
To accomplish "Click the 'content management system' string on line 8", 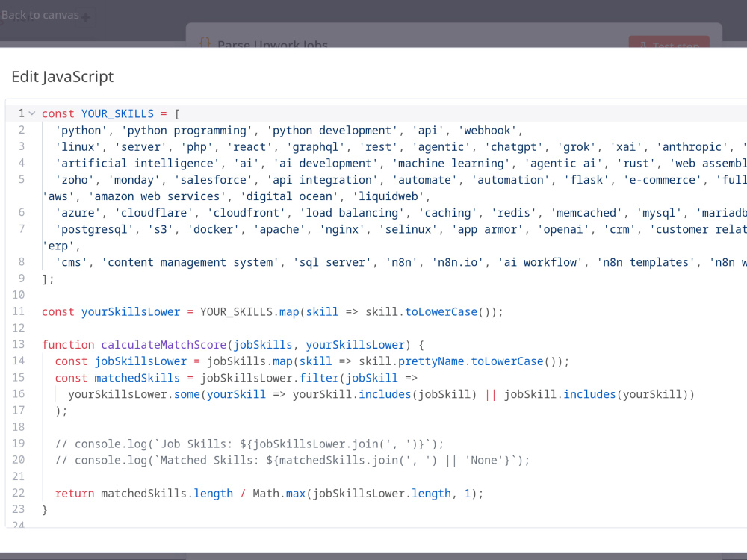I will (x=190, y=262).
